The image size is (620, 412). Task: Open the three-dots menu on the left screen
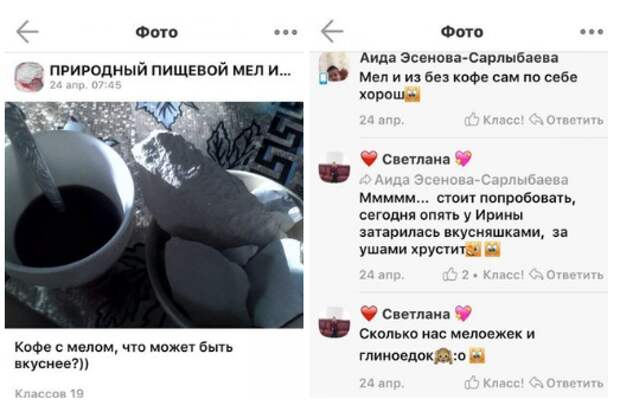[285, 32]
